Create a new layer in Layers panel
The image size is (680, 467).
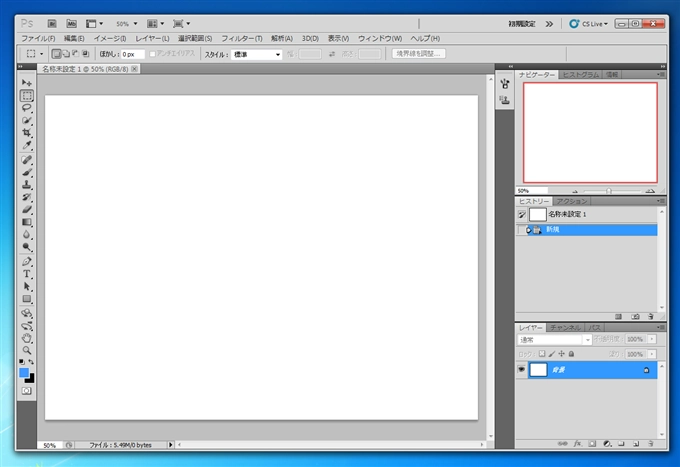(636, 444)
